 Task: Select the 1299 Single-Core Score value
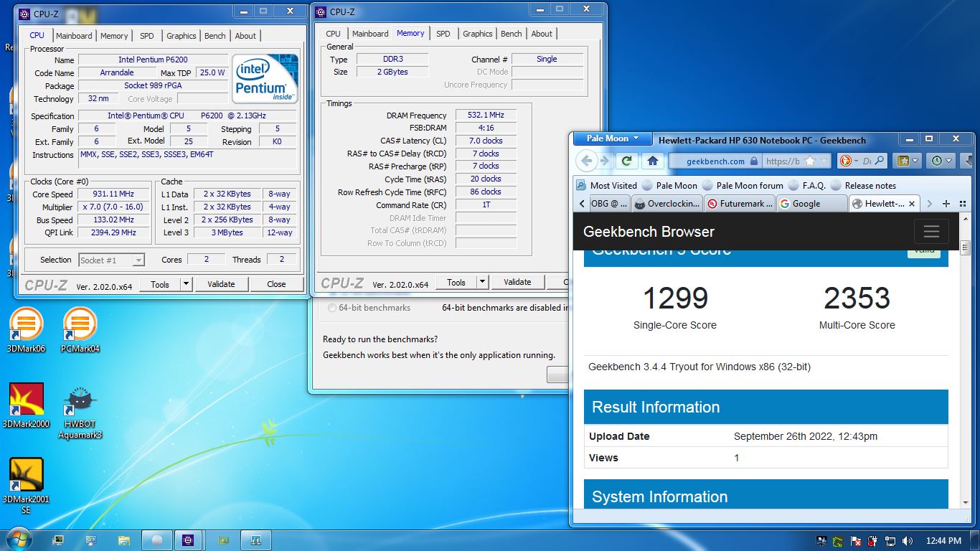coord(675,298)
